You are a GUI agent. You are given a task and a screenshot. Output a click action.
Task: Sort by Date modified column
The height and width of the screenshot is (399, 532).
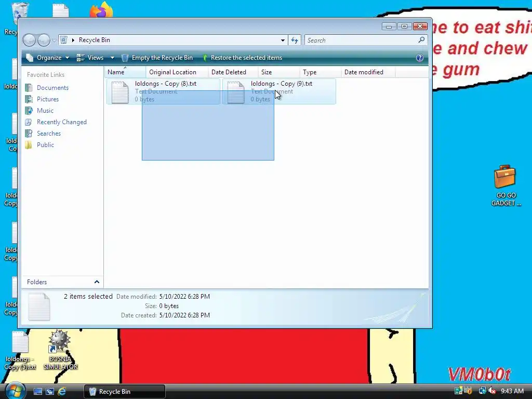tap(368, 72)
